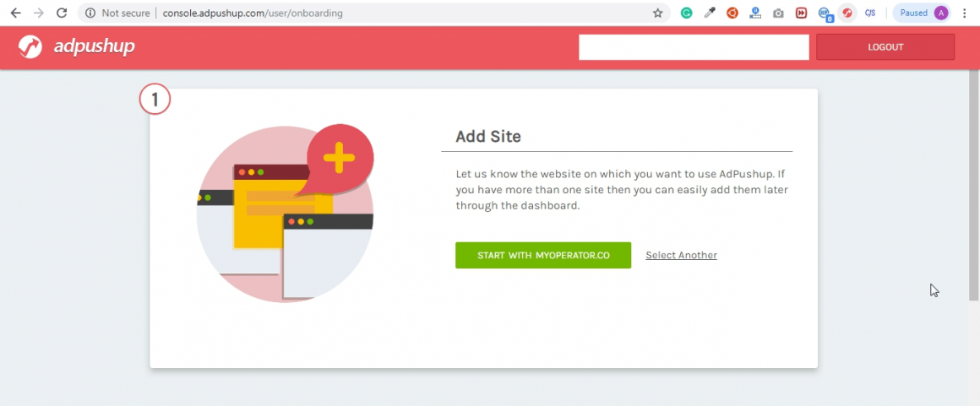The image size is (980, 406).
Task: Click the browser forward arrow
Action: pos(39,13)
